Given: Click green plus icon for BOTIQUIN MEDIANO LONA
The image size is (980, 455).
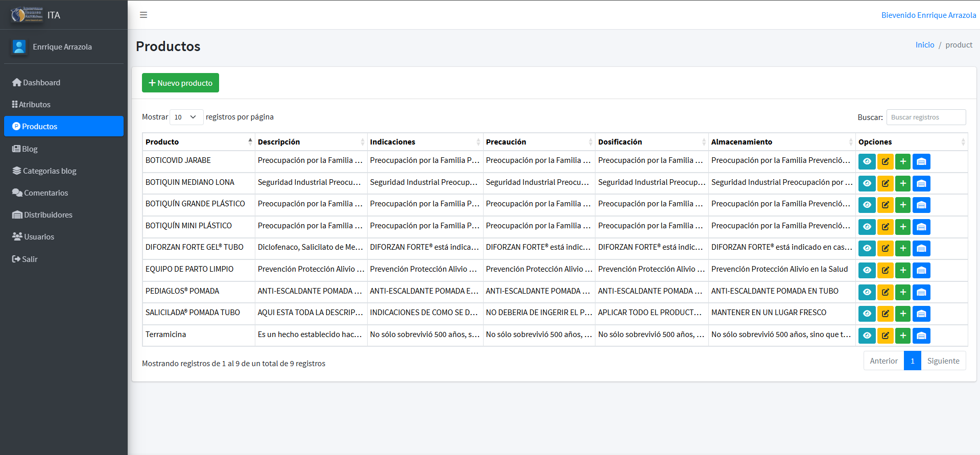Looking at the screenshot, I should [x=903, y=183].
